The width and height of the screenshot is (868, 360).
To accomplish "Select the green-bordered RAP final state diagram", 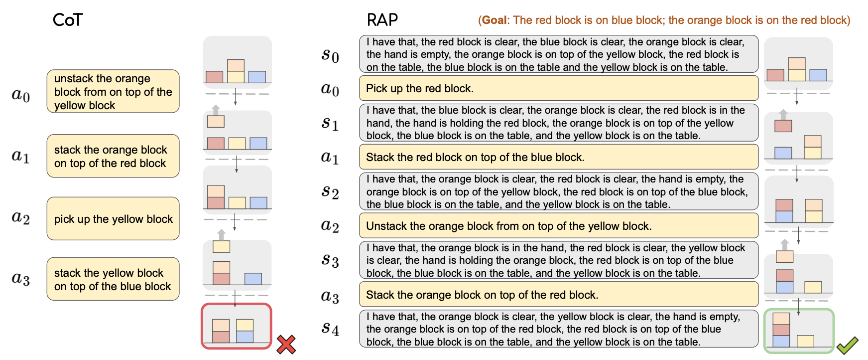I will coord(799,331).
